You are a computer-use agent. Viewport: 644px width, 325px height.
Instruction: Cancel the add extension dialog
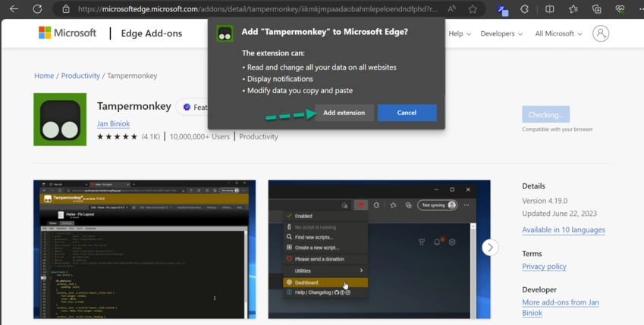(x=407, y=113)
